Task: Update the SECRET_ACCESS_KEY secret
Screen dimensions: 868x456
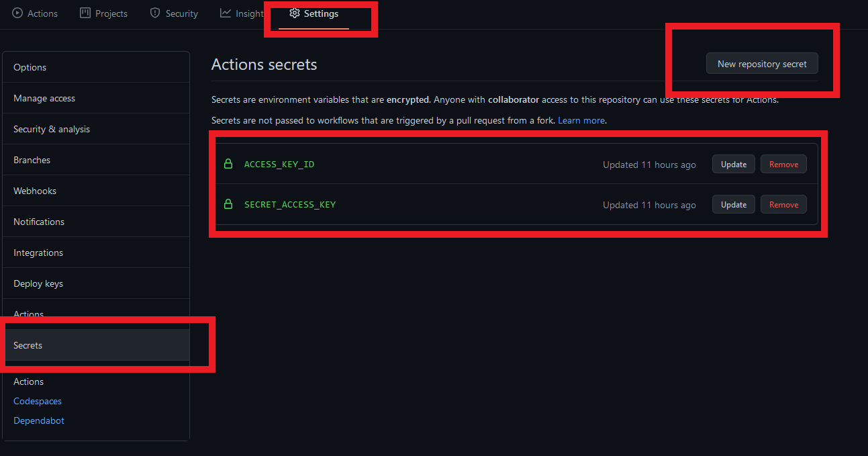Action: pos(733,204)
